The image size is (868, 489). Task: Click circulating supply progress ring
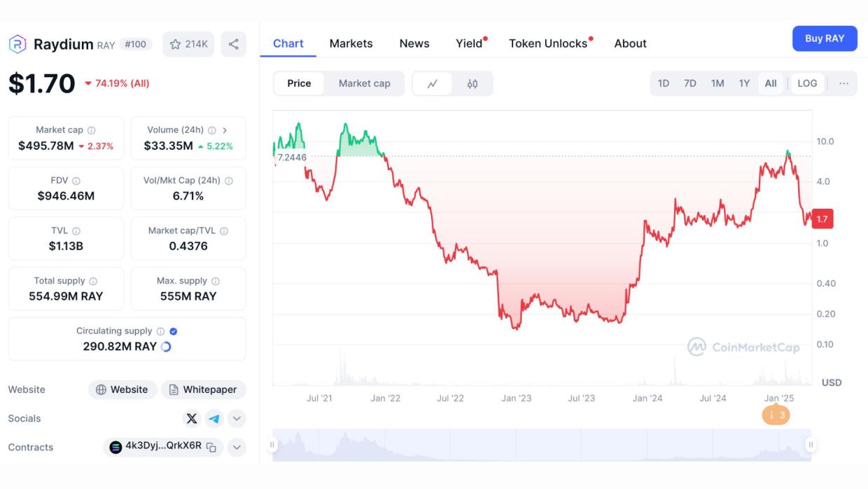coord(166,347)
